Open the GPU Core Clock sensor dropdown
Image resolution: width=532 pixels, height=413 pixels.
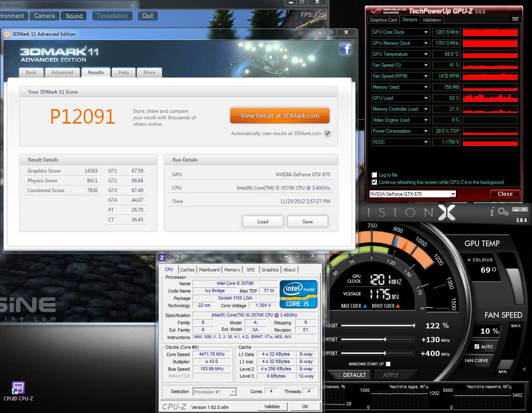pos(426,32)
